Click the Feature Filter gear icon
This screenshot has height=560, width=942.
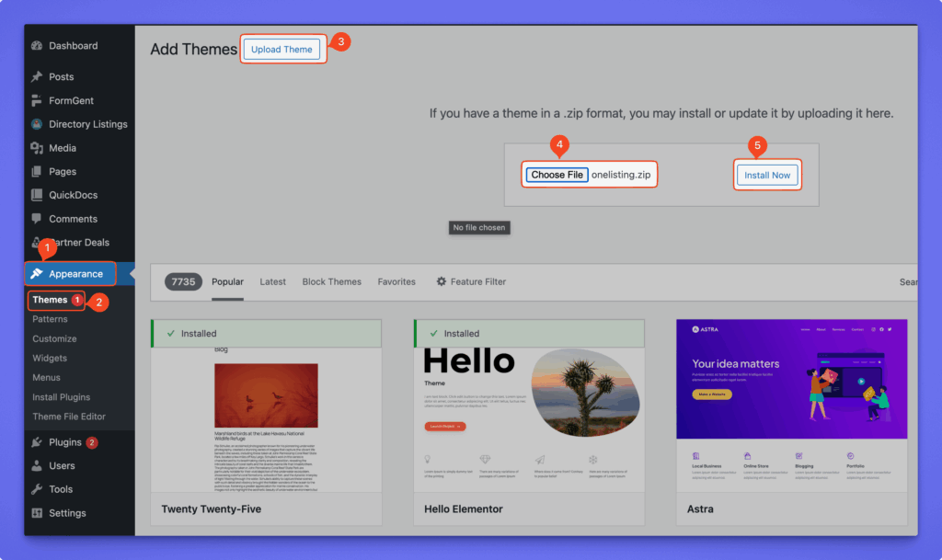point(442,281)
